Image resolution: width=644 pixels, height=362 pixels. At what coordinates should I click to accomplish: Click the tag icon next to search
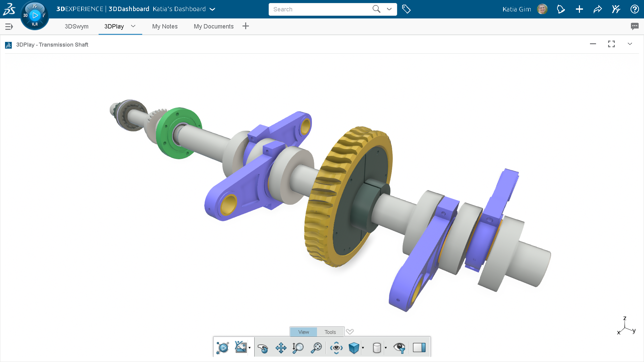pyautogui.click(x=406, y=9)
